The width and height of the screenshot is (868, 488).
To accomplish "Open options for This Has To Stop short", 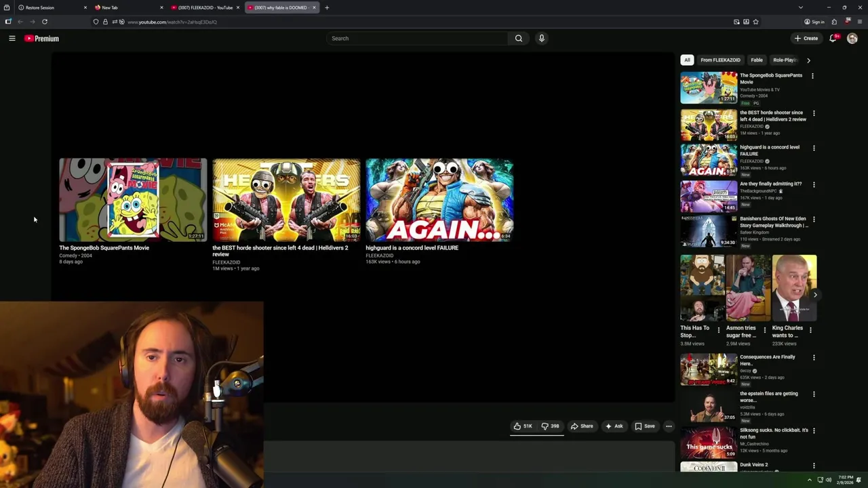I will point(719,330).
